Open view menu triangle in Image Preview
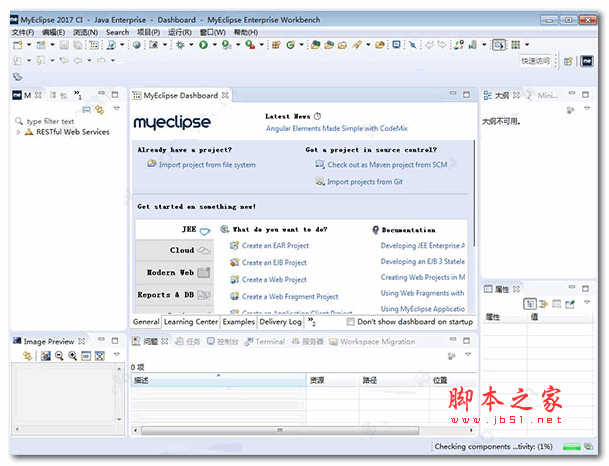 [x=117, y=355]
